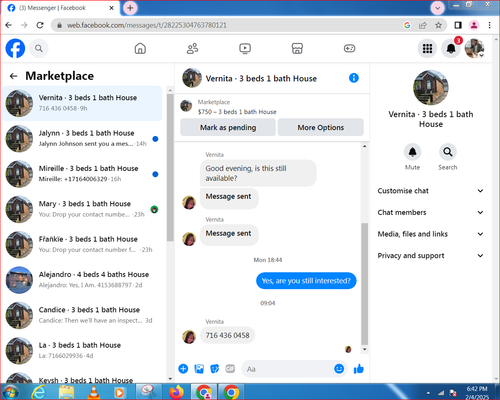
Task: Expand Chat members section
Action: pyautogui.click(x=430, y=212)
